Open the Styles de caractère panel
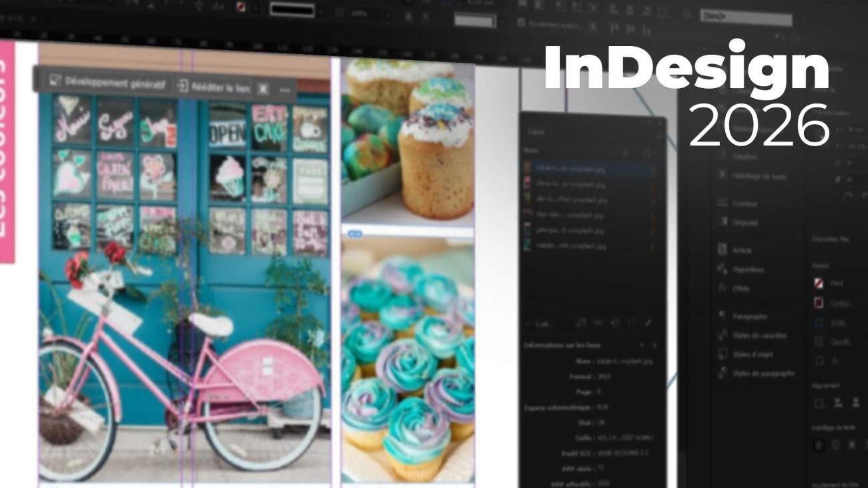The height and width of the screenshot is (488, 868). click(x=759, y=336)
